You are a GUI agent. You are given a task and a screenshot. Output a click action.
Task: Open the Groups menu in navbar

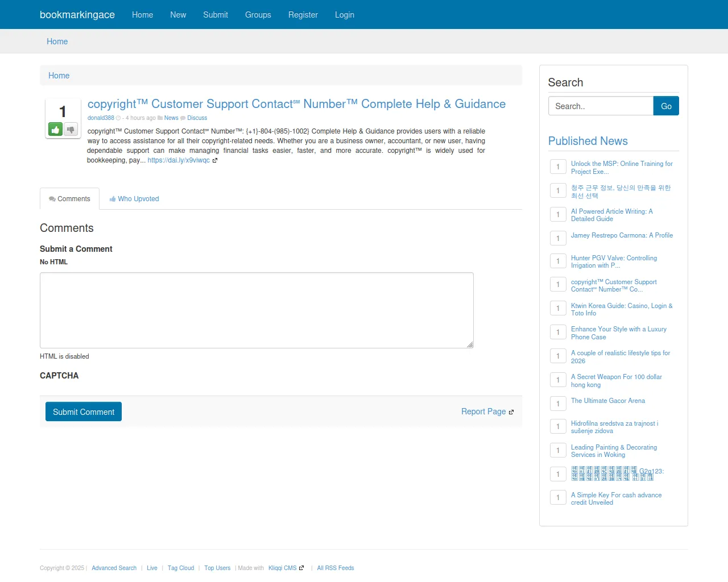258,15
